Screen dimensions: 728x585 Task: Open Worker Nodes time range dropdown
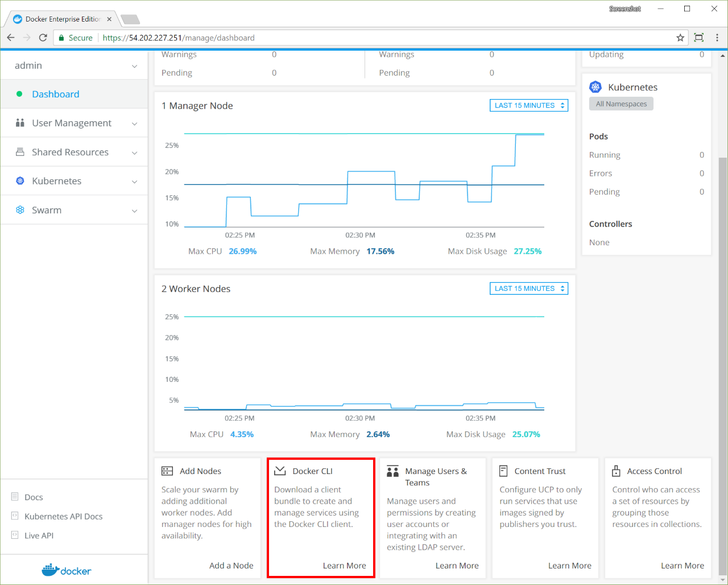[528, 289]
